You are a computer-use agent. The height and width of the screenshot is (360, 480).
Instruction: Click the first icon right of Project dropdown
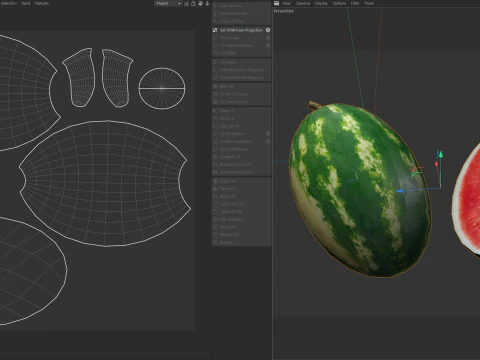pos(186,3)
